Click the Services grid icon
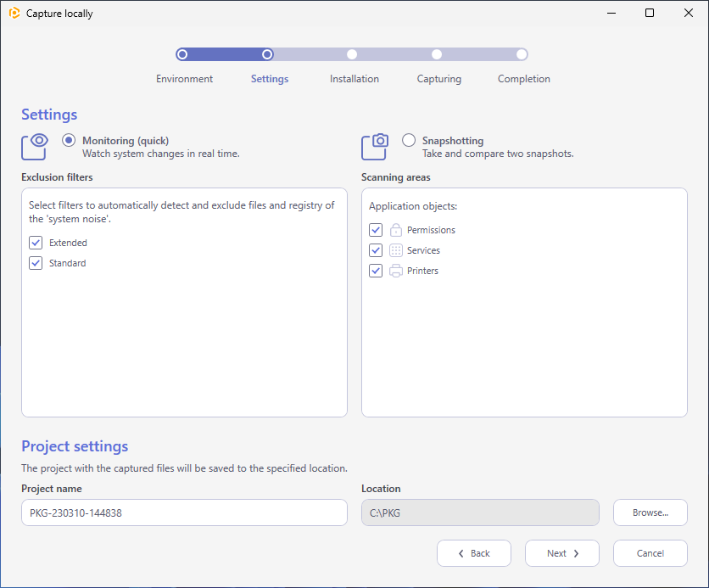This screenshot has height=588, width=709. (x=396, y=250)
